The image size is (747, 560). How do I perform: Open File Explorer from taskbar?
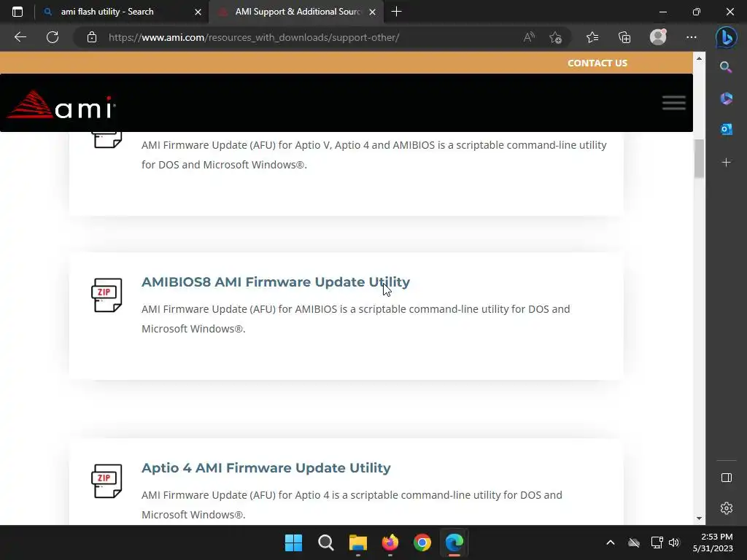pos(357,542)
